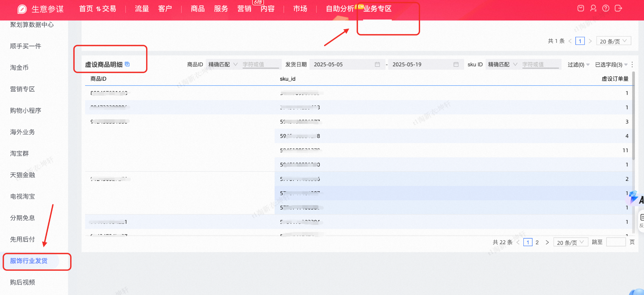This screenshot has width=644, height=295.
Task: Open 淘宝群 in sidebar
Action: click(19, 153)
